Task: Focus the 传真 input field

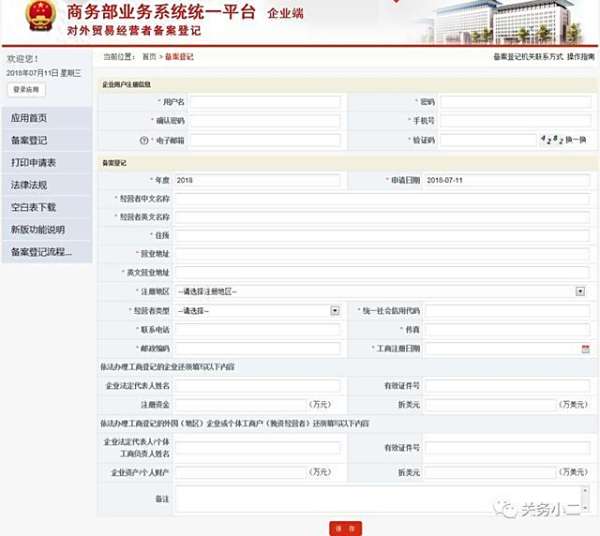Action: pyautogui.click(x=507, y=329)
